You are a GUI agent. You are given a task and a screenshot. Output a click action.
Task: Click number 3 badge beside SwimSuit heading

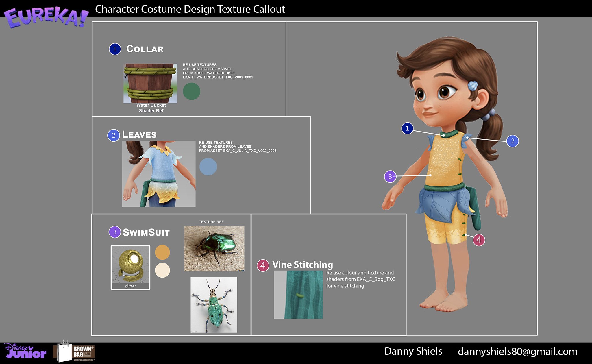click(x=114, y=232)
